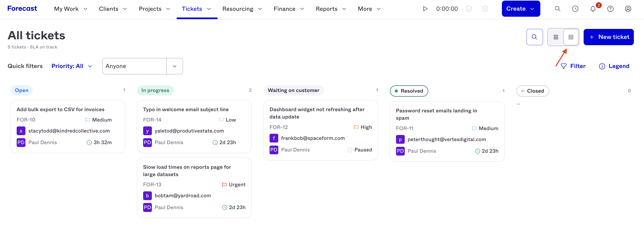Open the user profile icon
Screen dimensions: 644x250
pos(628,9)
